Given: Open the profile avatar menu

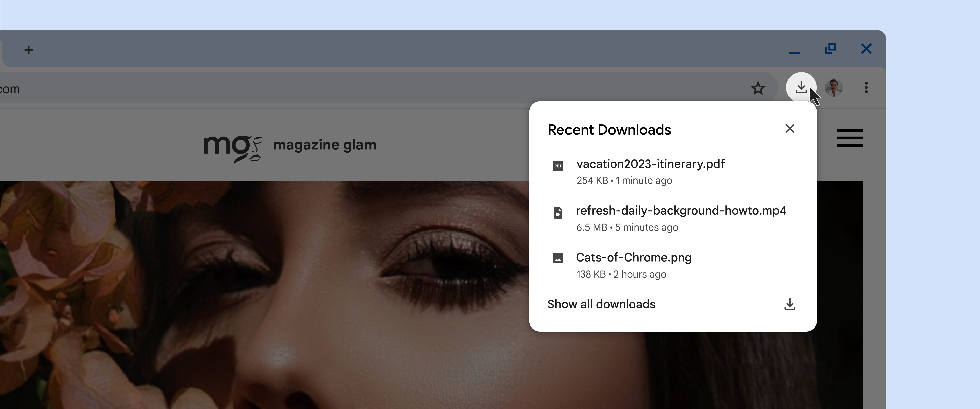Looking at the screenshot, I should click(x=834, y=88).
